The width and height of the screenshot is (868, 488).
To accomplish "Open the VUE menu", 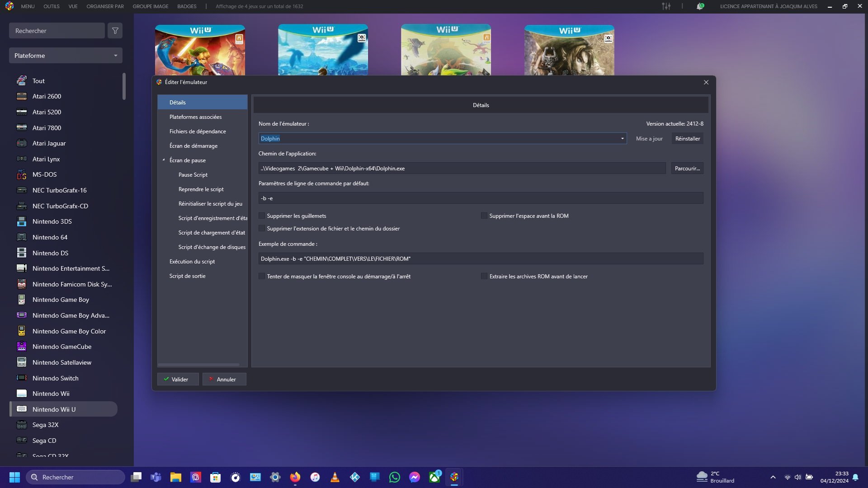I will [x=73, y=6].
